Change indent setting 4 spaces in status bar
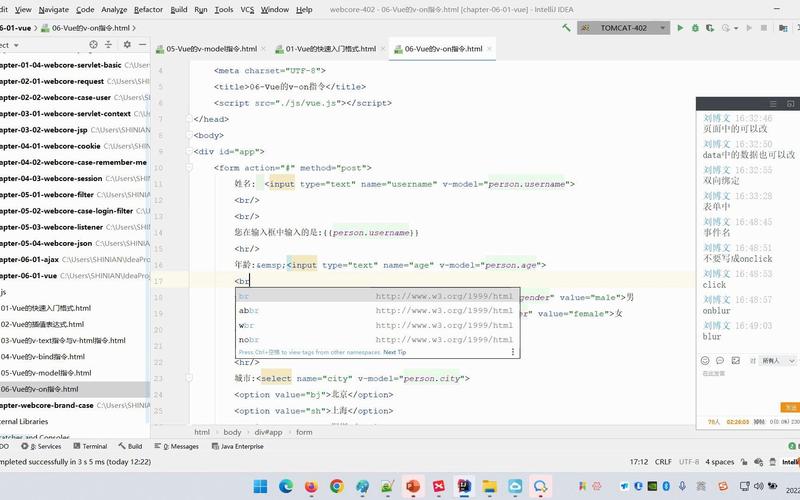This screenshot has width=800, height=500. [x=719, y=462]
